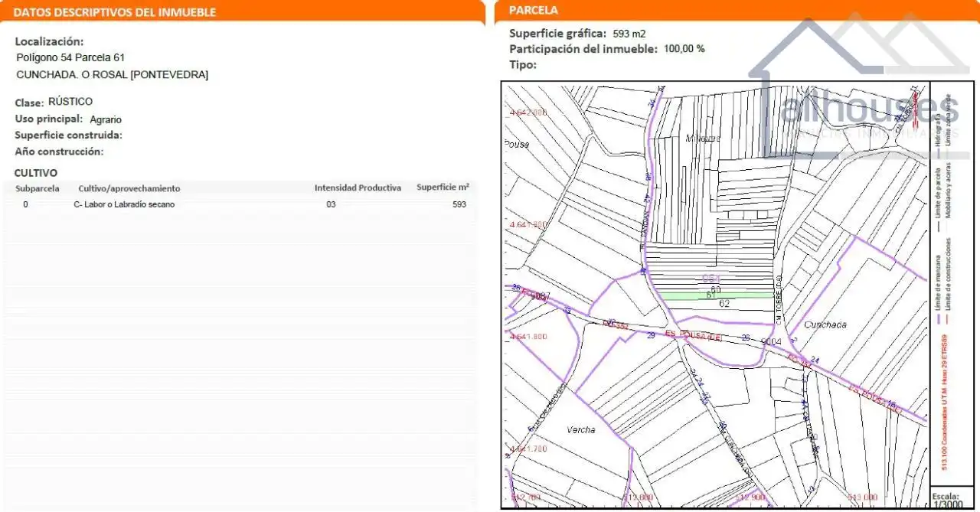Click the 'Uso principal:' label
This screenshot has width=980, height=512.
49,119
